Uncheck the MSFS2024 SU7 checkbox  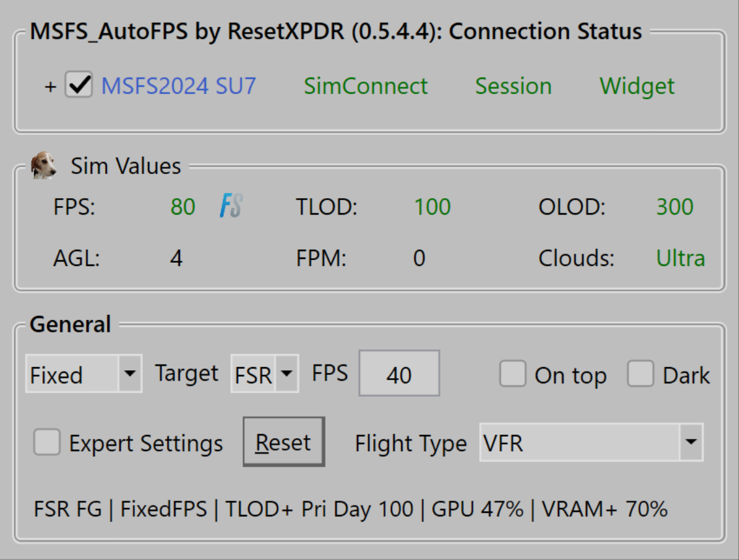click(79, 85)
